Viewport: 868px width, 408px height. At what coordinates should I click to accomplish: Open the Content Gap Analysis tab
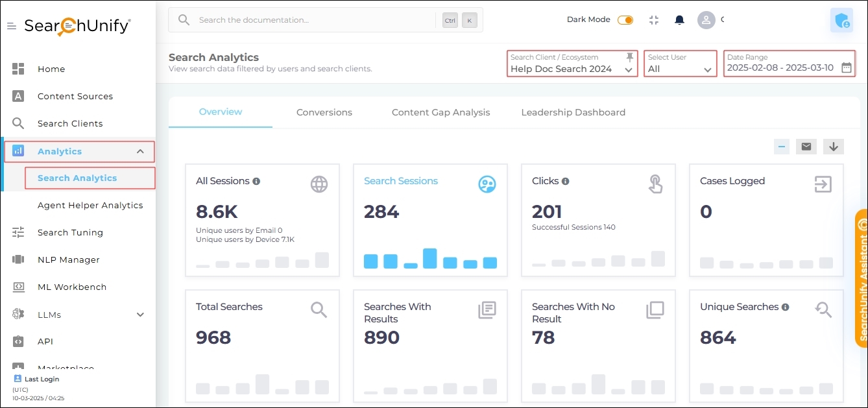(440, 112)
